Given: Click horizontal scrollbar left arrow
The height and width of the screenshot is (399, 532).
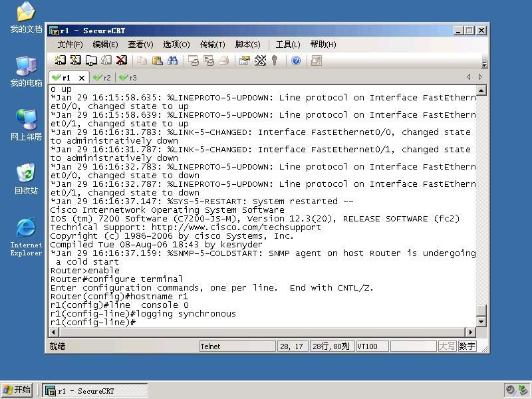Looking at the screenshot, I should [54, 332].
